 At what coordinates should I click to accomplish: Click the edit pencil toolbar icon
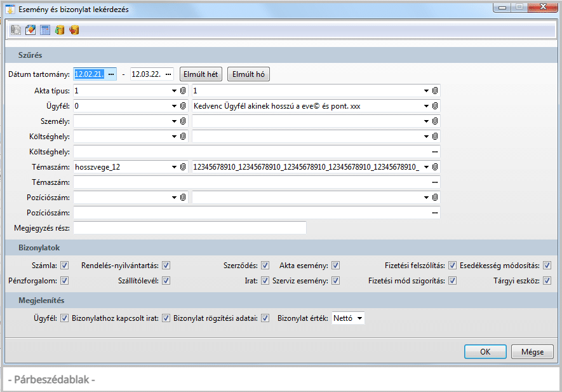pos(30,30)
